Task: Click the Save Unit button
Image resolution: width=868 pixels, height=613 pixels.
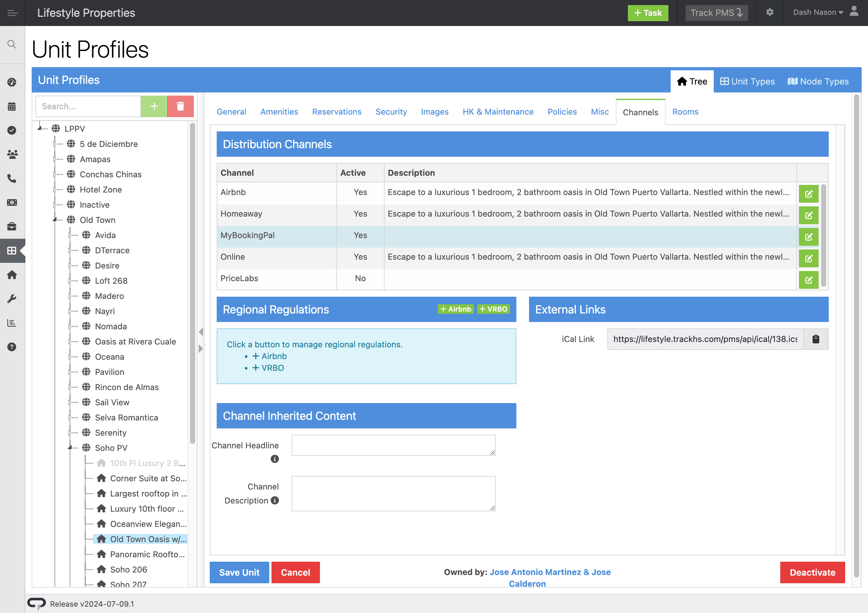Action: click(239, 572)
